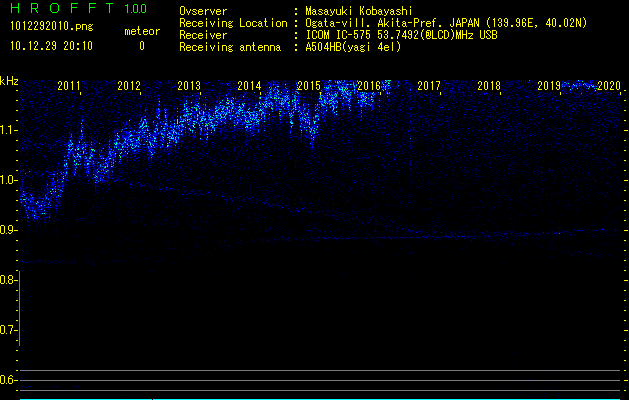Click the Receiving Location label
The height and width of the screenshot is (400, 629).
[x=233, y=23]
